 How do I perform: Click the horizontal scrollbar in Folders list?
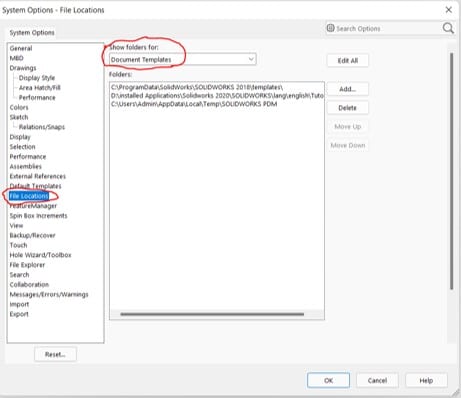click(x=212, y=314)
